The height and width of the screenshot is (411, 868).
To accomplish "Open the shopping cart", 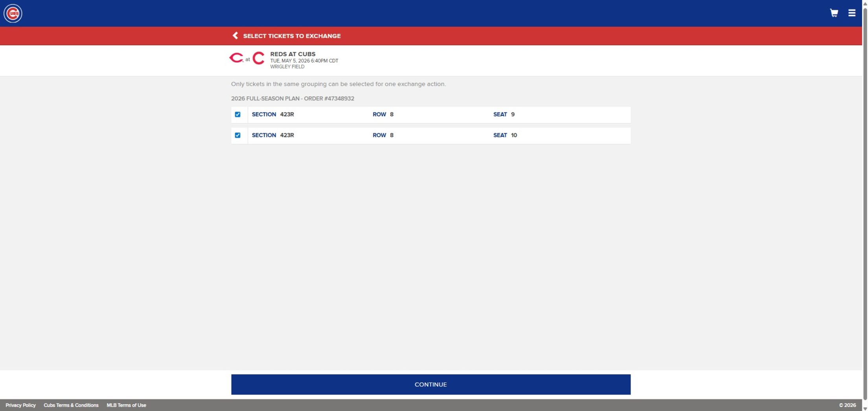I will [833, 13].
